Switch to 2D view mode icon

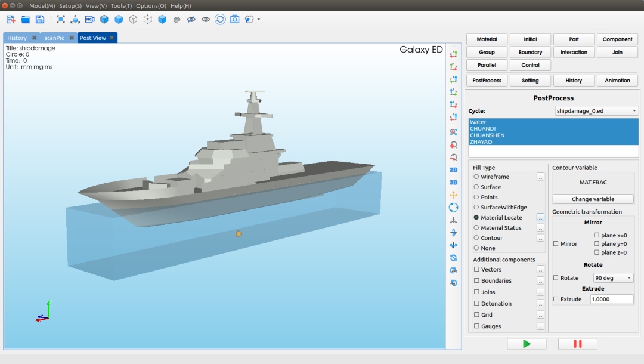coord(453,169)
